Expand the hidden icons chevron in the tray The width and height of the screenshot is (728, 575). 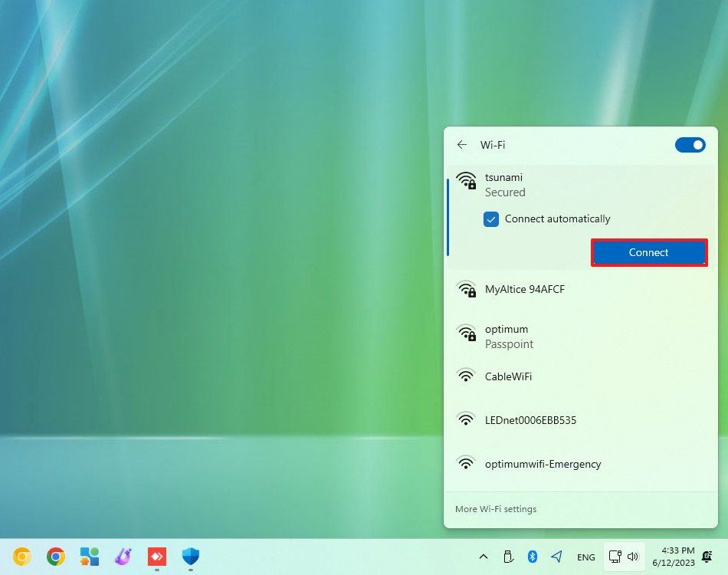484,557
